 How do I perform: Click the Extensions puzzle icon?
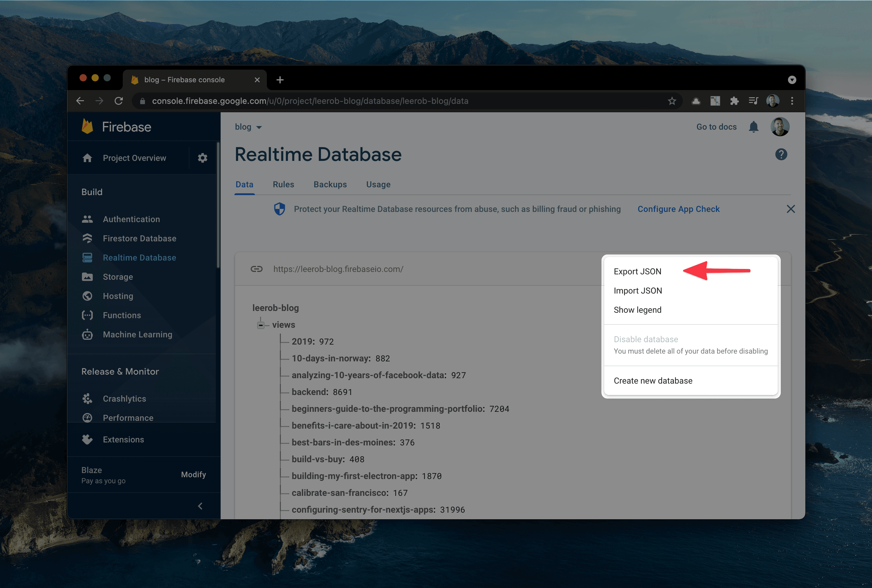(x=87, y=439)
